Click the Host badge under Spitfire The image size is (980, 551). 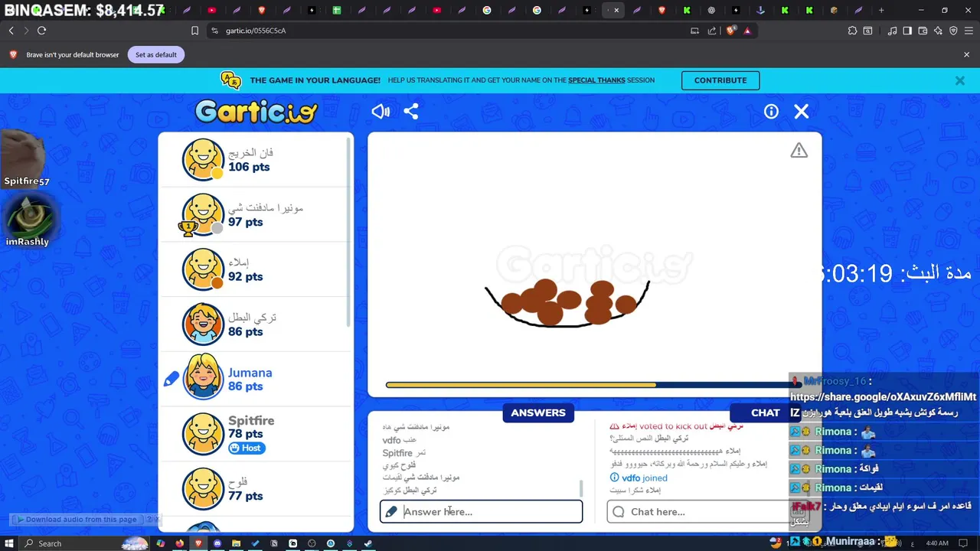coord(247,448)
